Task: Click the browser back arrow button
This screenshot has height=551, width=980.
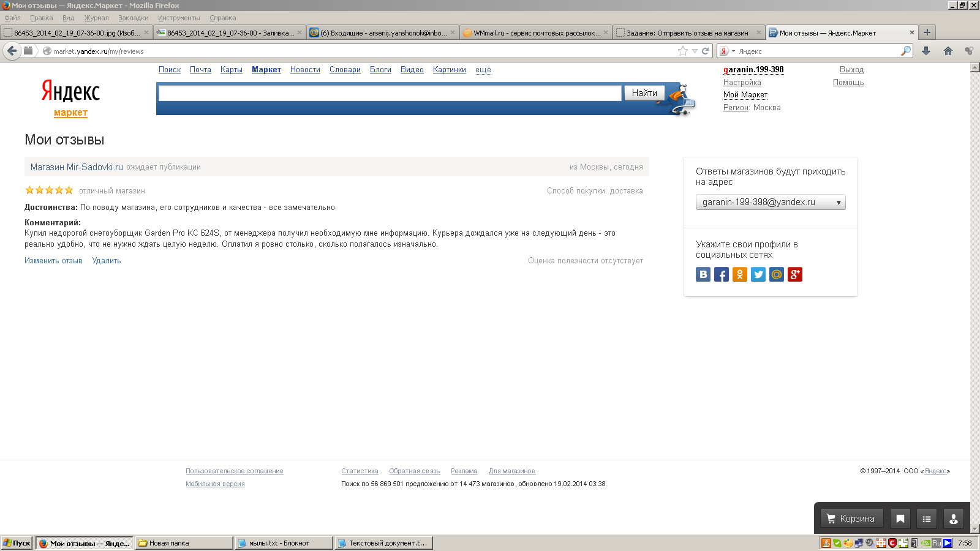Action: click(12, 51)
